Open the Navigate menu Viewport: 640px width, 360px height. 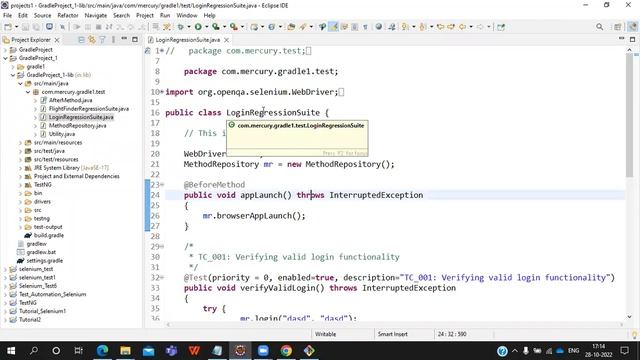[96, 16]
